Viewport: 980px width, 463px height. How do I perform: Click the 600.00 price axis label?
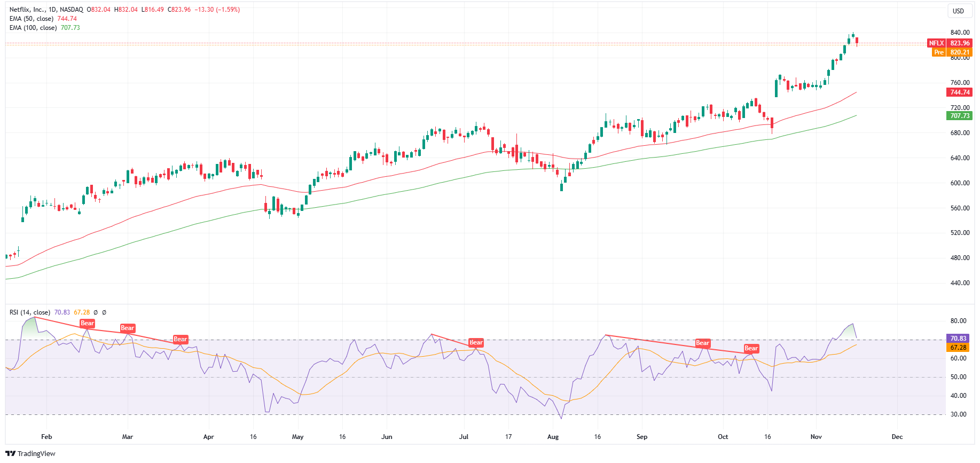pyautogui.click(x=960, y=183)
